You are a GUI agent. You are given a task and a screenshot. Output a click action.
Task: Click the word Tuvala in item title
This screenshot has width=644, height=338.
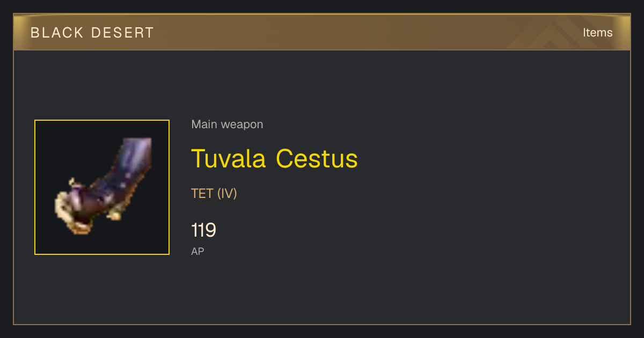229,158
